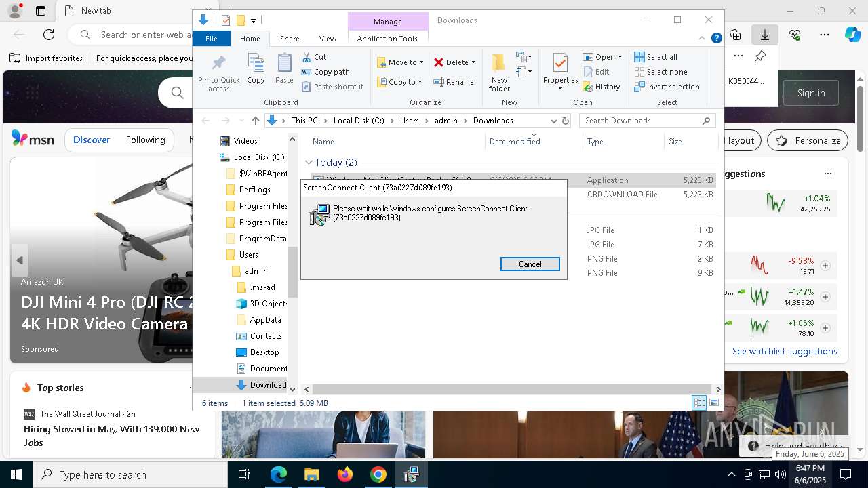Click Copy path in ribbon
This screenshot has height=488, width=868.
(x=325, y=72)
